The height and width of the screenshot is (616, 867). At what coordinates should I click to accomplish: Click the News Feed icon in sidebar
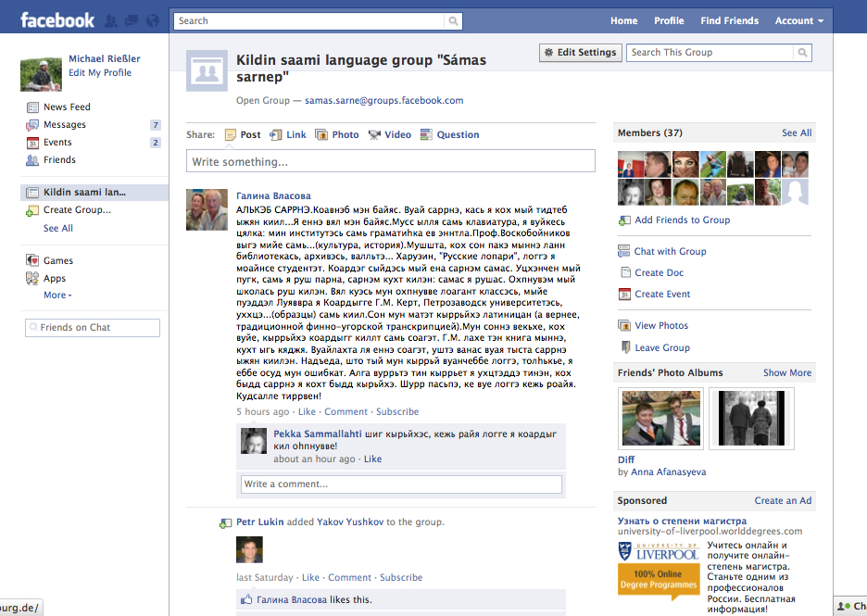click(32, 107)
